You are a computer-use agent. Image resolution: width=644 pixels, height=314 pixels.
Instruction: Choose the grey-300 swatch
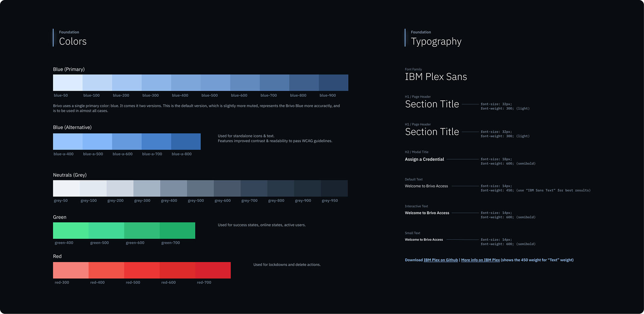click(x=147, y=188)
